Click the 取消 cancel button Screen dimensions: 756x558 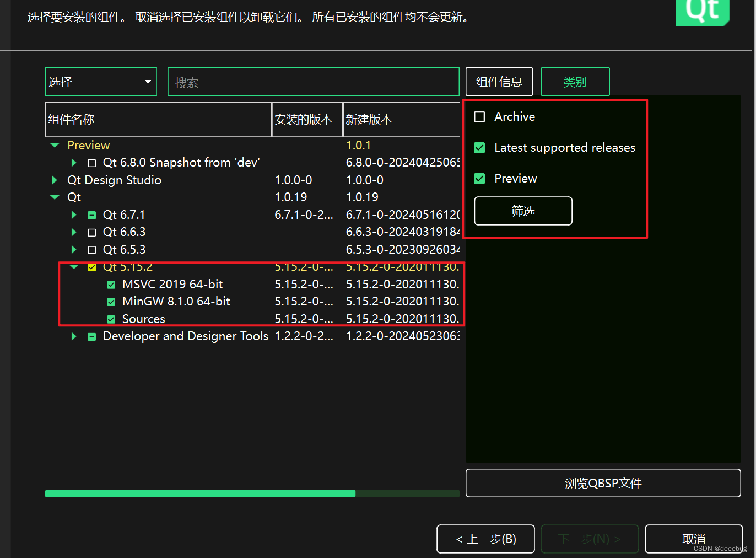(x=694, y=539)
